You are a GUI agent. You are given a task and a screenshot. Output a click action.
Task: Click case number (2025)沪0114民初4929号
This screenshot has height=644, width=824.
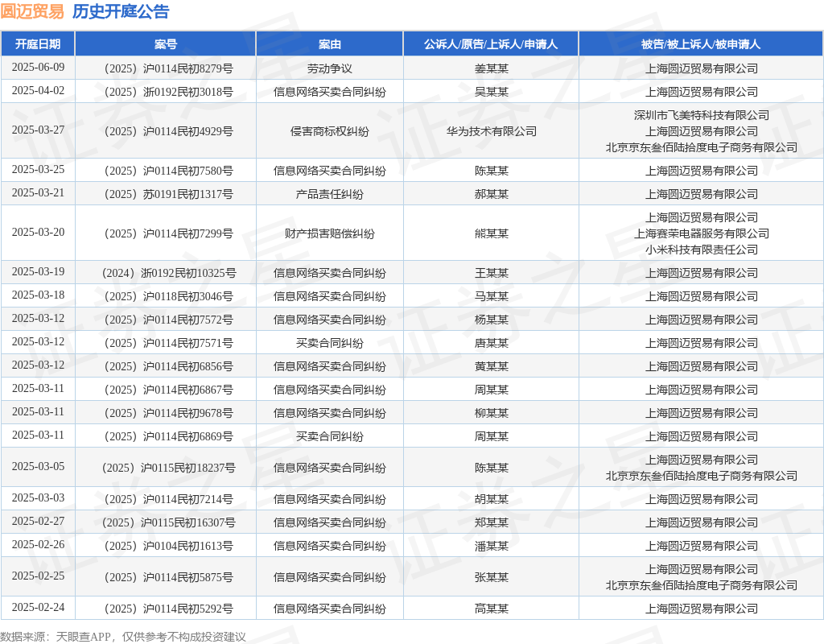[x=166, y=131]
